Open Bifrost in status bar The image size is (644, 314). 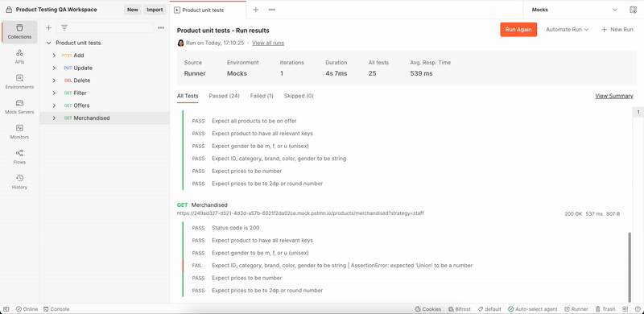point(460,309)
